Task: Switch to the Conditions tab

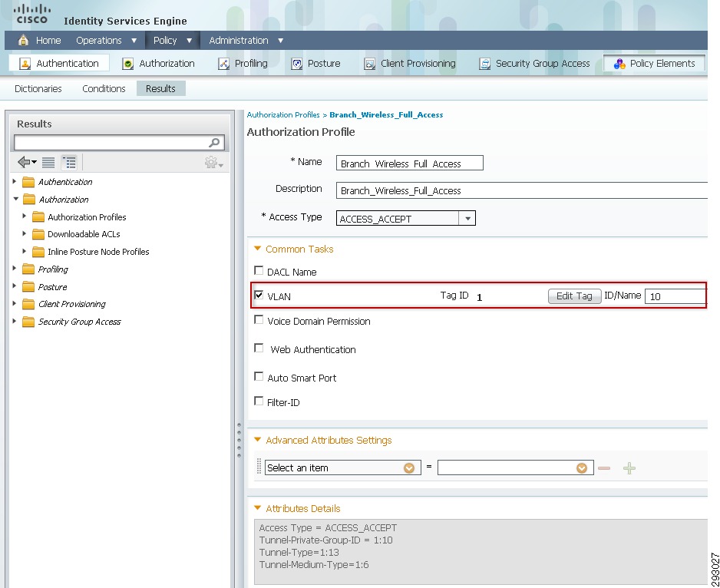Action: coord(104,88)
